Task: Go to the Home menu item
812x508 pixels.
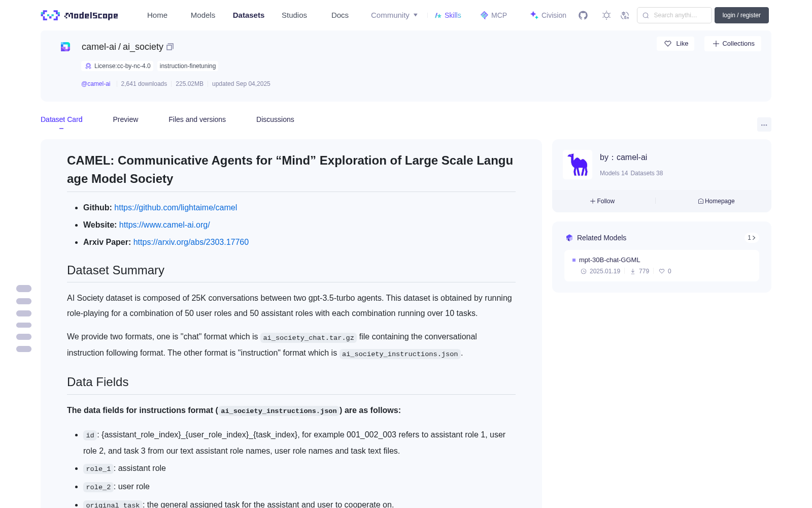Action: (x=157, y=15)
